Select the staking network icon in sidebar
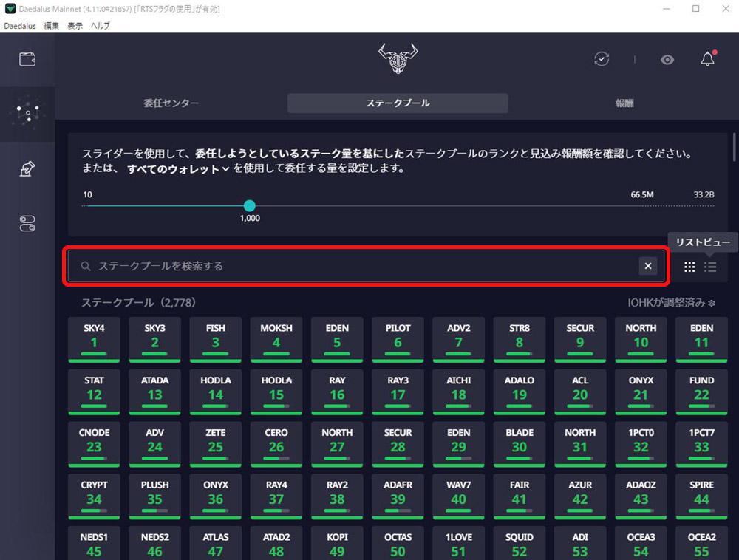Viewport: 739px width, 560px height. (x=27, y=113)
